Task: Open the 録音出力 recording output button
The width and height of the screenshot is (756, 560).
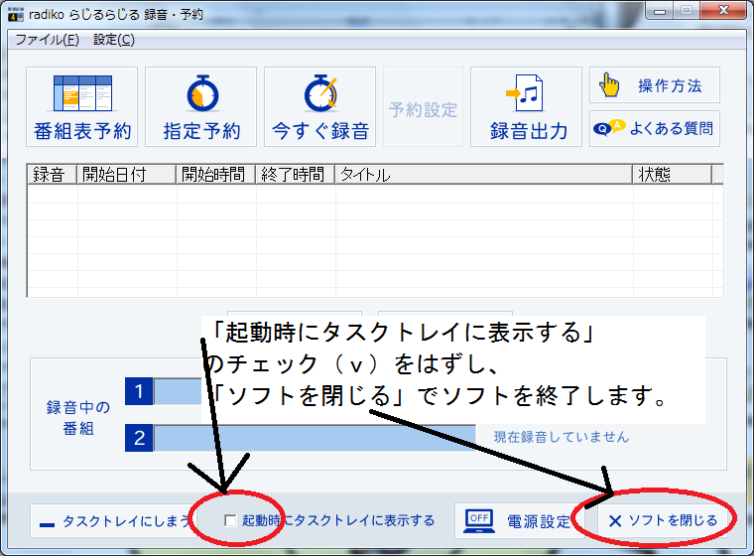Action: 527,107
